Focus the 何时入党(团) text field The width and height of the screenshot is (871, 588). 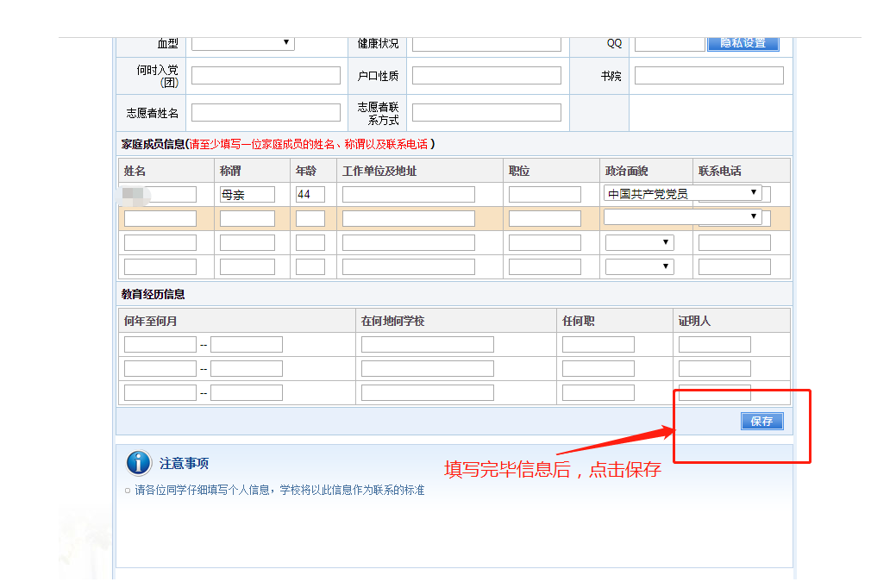pos(266,76)
